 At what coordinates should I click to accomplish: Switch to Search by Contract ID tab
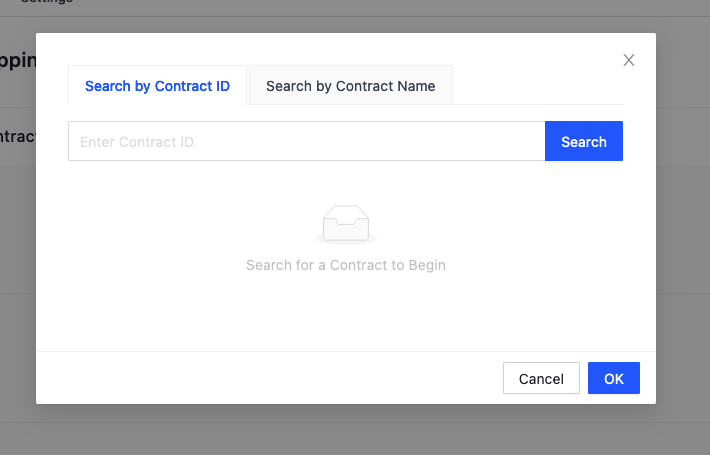(157, 86)
